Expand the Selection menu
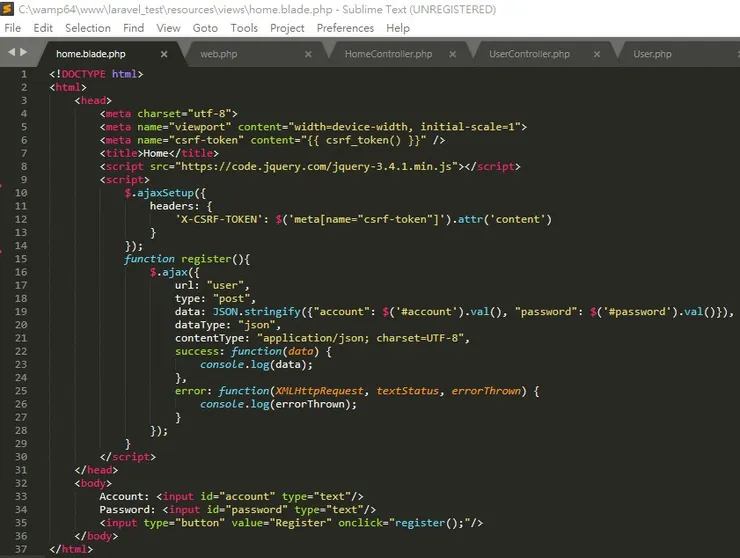This screenshot has height=558, width=740. click(88, 28)
